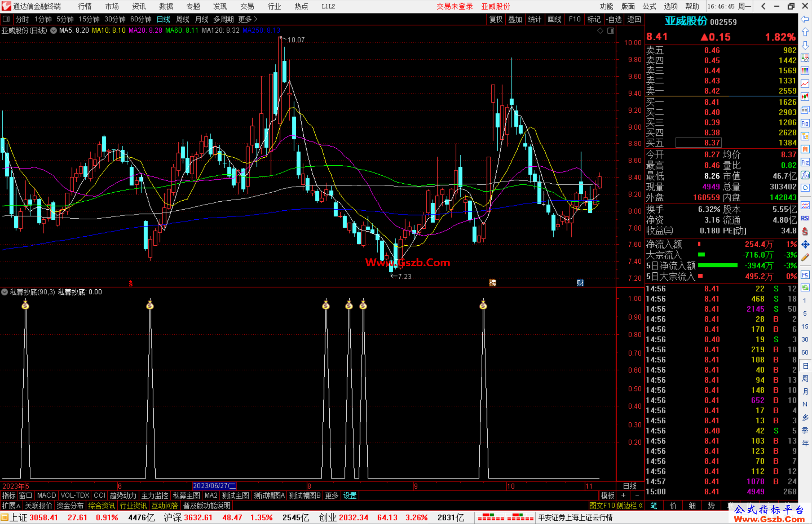Click the up arrow icon in right sidebar
Viewport: 812px width, 524px height.
point(805,32)
